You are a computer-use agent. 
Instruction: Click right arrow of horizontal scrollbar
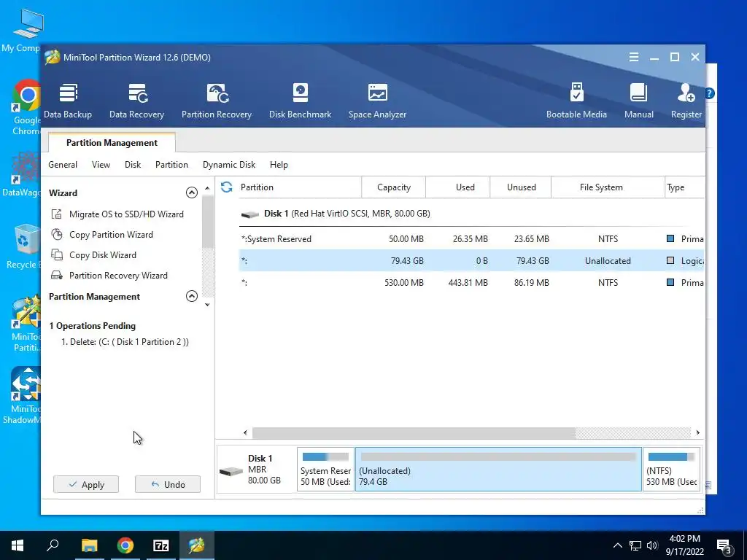[697, 433]
